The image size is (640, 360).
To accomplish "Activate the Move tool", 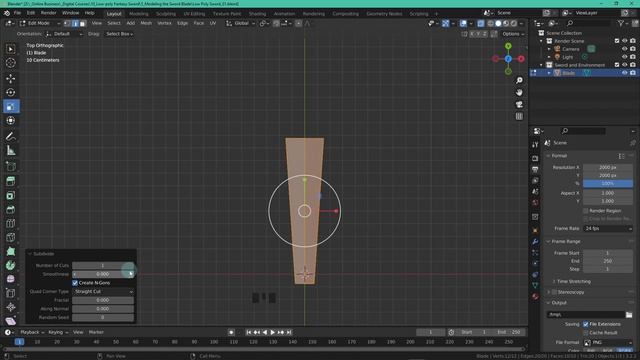I will (x=11, y=78).
